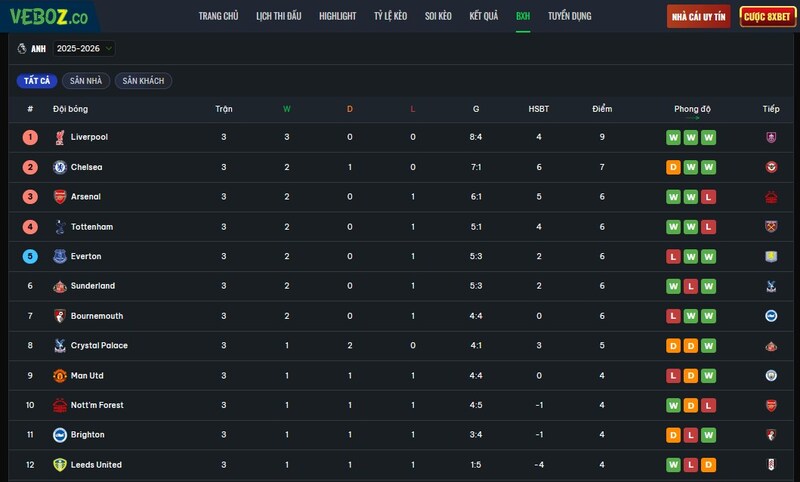
Task: Click the Veboz.co site logo
Action: (x=49, y=17)
